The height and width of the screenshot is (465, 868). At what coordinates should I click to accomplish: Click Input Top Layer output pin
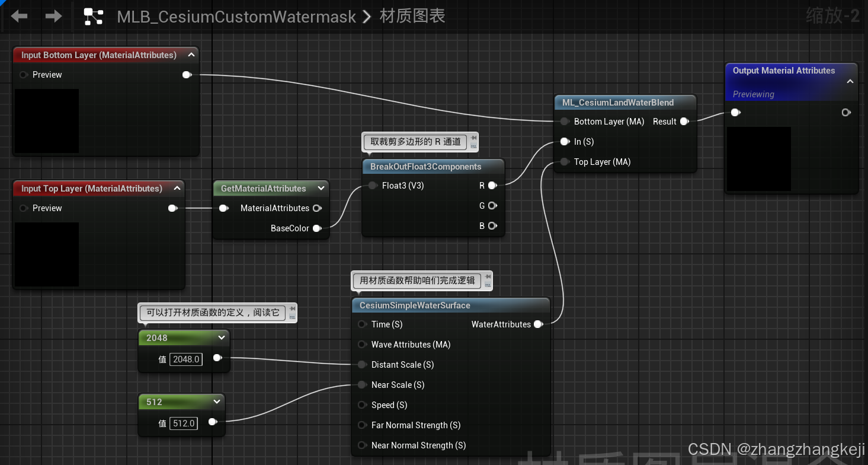[x=173, y=208]
